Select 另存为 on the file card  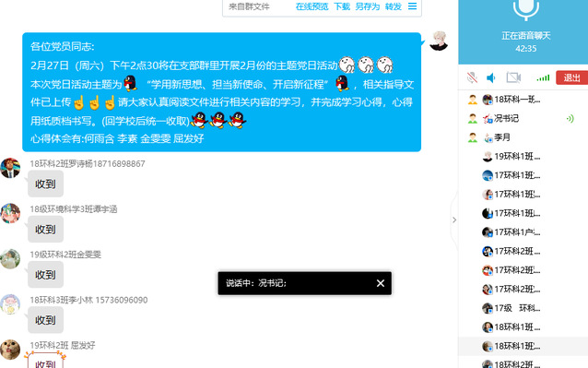coord(368,6)
